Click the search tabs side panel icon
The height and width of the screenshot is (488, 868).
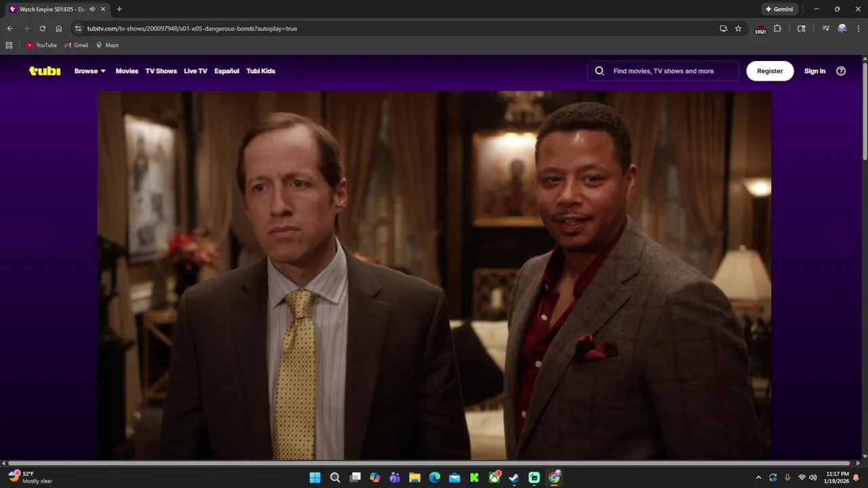tap(802, 28)
